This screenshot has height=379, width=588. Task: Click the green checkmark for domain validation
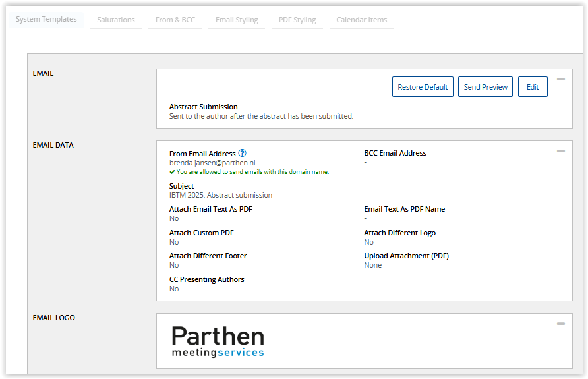coord(172,172)
